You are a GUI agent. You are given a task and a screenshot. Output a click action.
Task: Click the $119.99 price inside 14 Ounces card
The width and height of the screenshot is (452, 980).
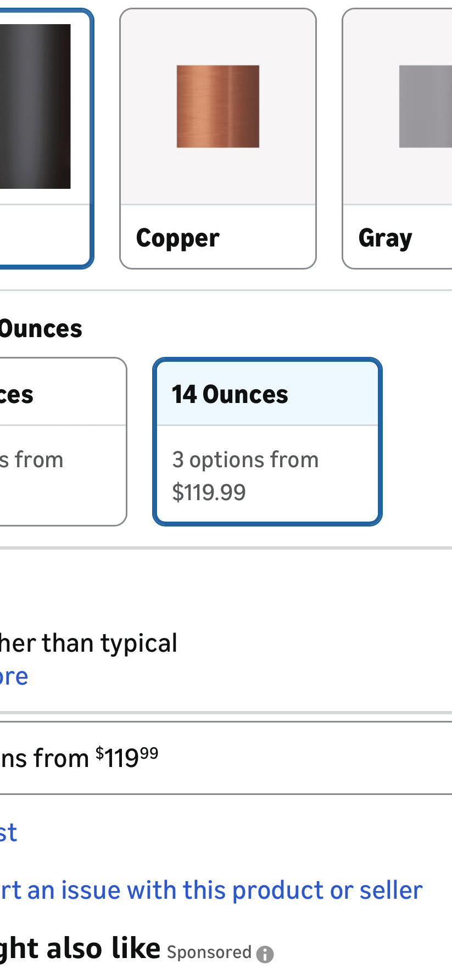(x=209, y=492)
